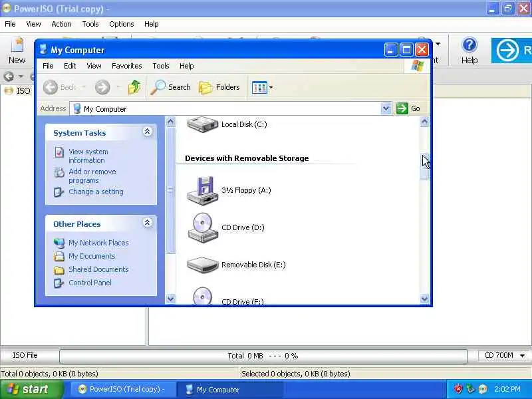
Task: Click the drive list scrollbar thumb
Action: (x=424, y=167)
